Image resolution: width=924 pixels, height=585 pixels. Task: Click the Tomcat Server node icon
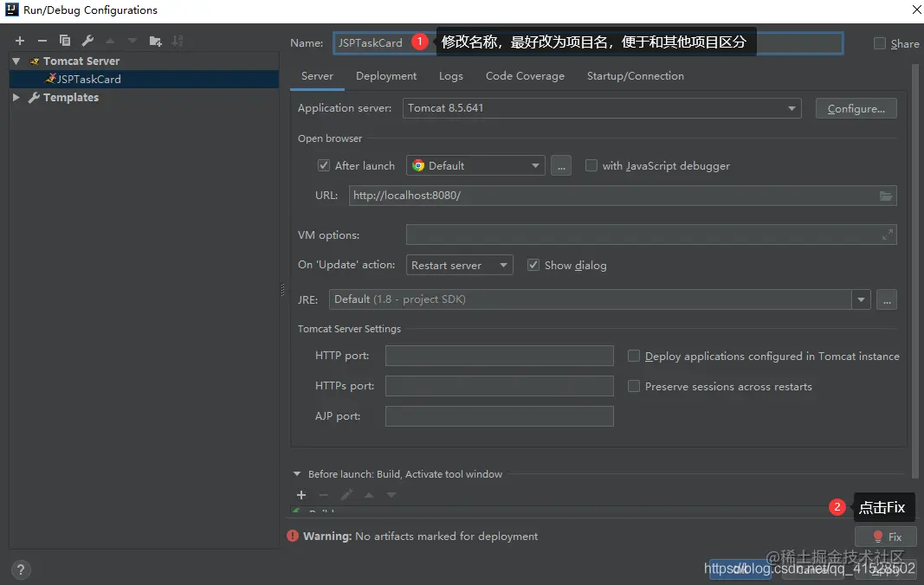(x=34, y=61)
